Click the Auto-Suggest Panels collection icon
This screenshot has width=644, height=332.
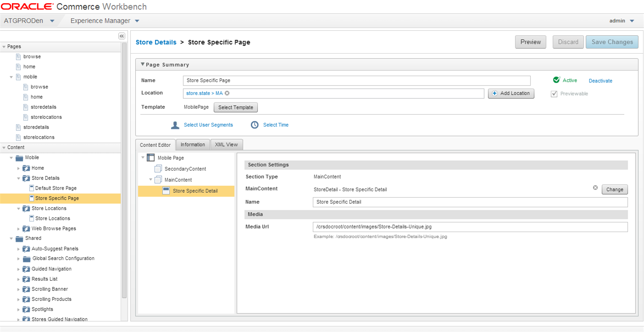click(x=26, y=249)
